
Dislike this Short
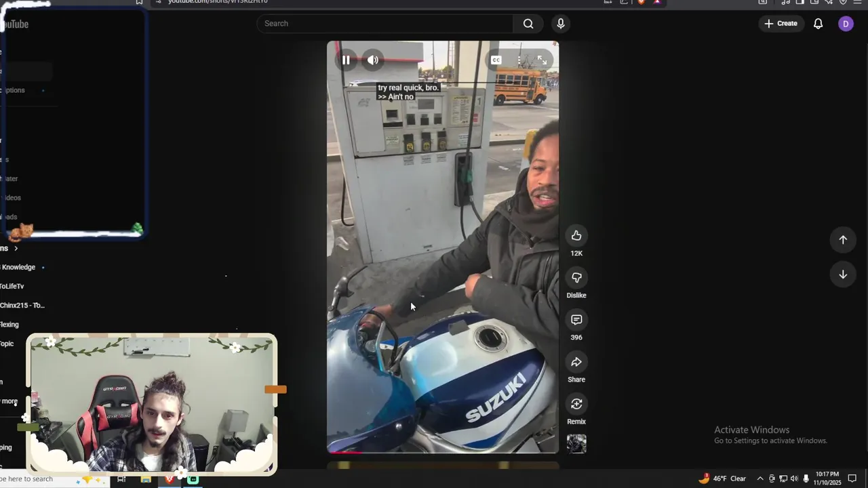(x=576, y=278)
